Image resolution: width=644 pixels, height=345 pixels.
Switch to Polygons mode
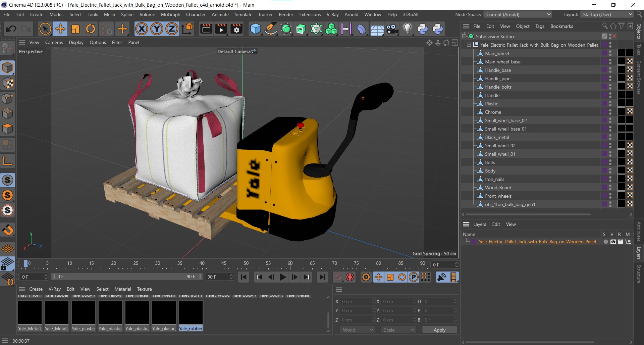(7, 129)
